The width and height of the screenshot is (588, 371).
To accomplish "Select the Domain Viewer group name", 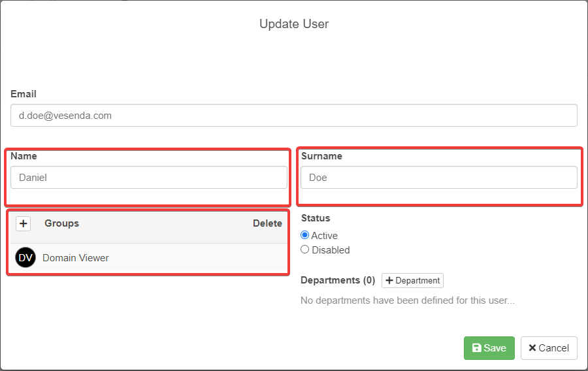I will pos(76,258).
